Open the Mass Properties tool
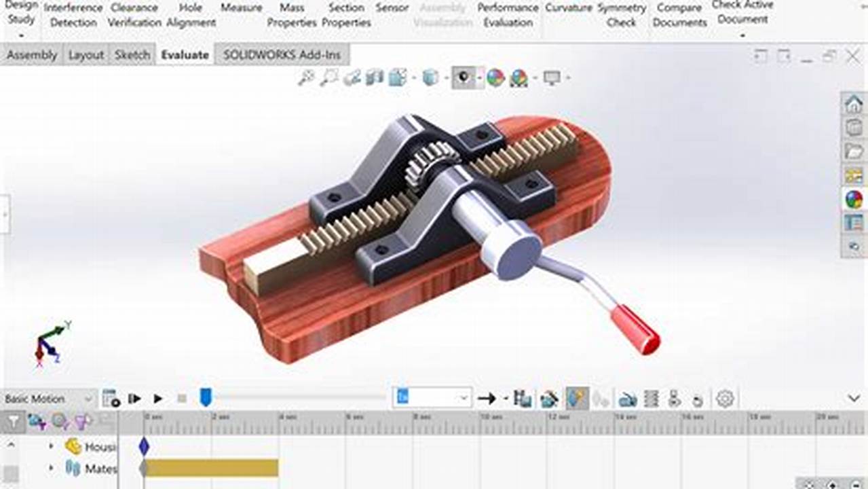The height and width of the screenshot is (489, 868). pos(291,15)
